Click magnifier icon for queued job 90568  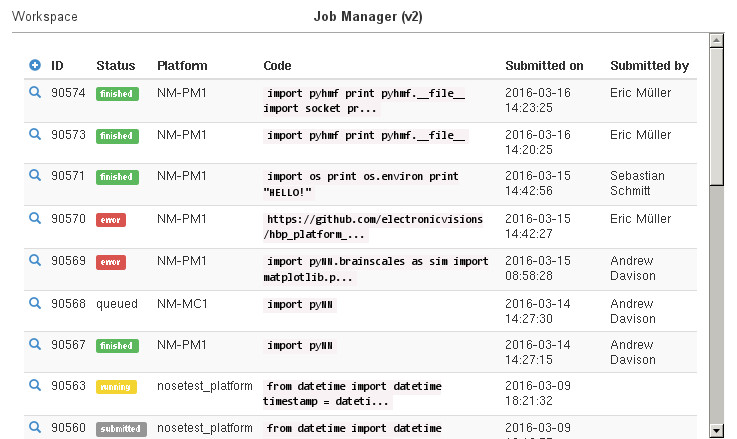click(x=35, y=302)
